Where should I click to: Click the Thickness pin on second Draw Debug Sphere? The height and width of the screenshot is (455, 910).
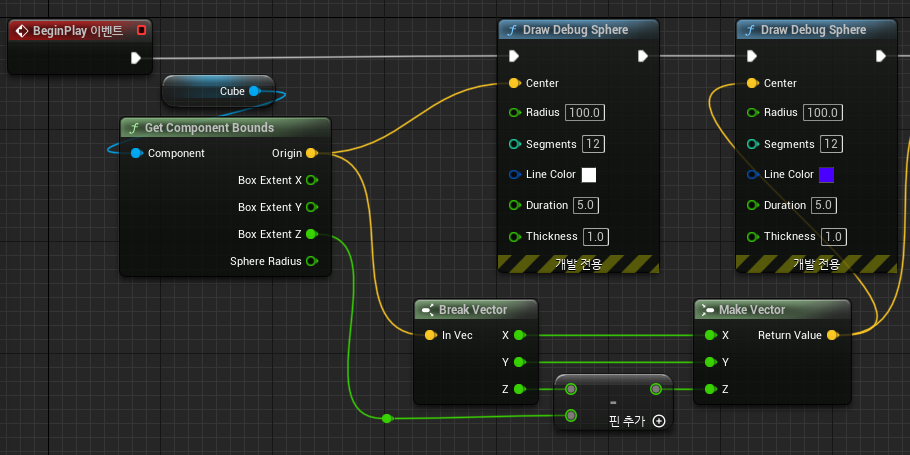coord(752,236)
